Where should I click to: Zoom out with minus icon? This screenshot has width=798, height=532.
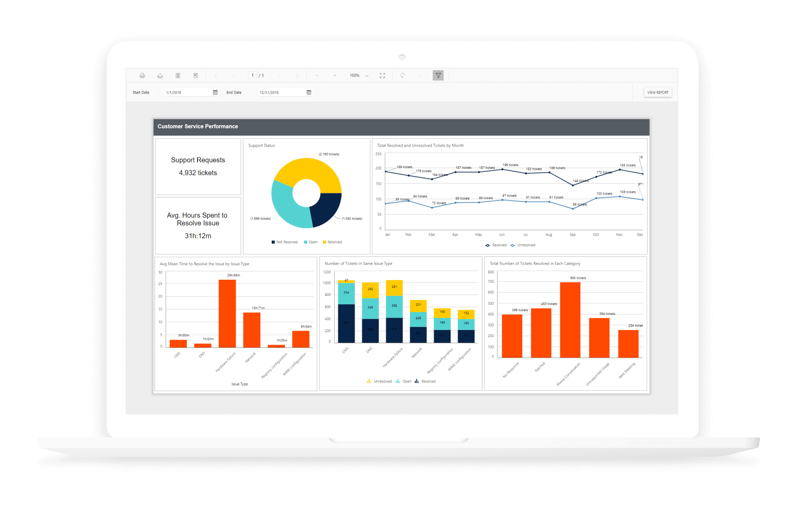pyautogui.click(x=317, y=76)
